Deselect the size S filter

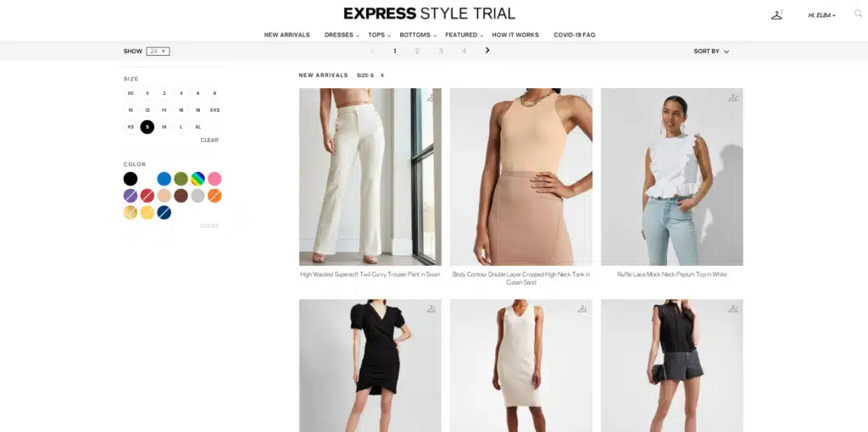tap(147, 127)
